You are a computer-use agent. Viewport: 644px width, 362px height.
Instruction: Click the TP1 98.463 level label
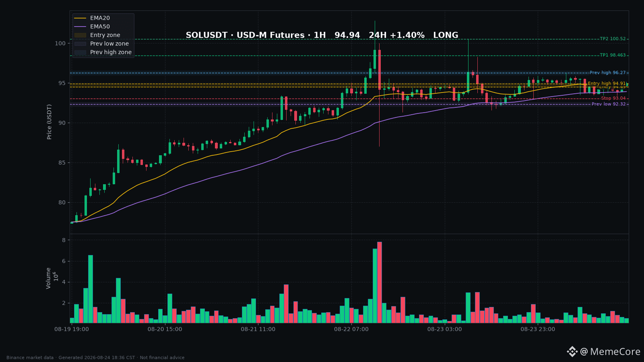613,56
